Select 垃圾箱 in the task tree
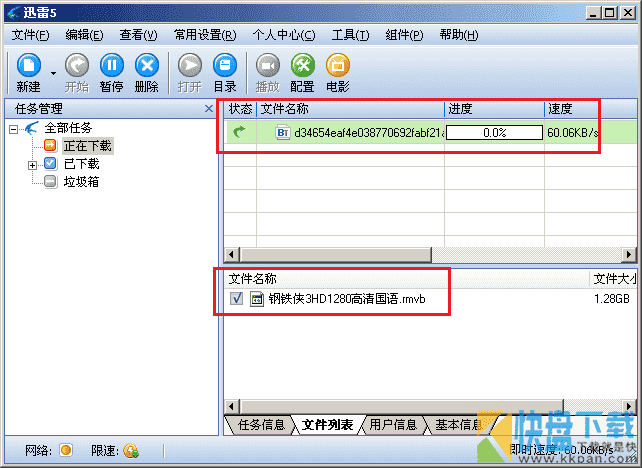Image resolution: width=642 pixels, height=468 pixels. click(81, 181)
